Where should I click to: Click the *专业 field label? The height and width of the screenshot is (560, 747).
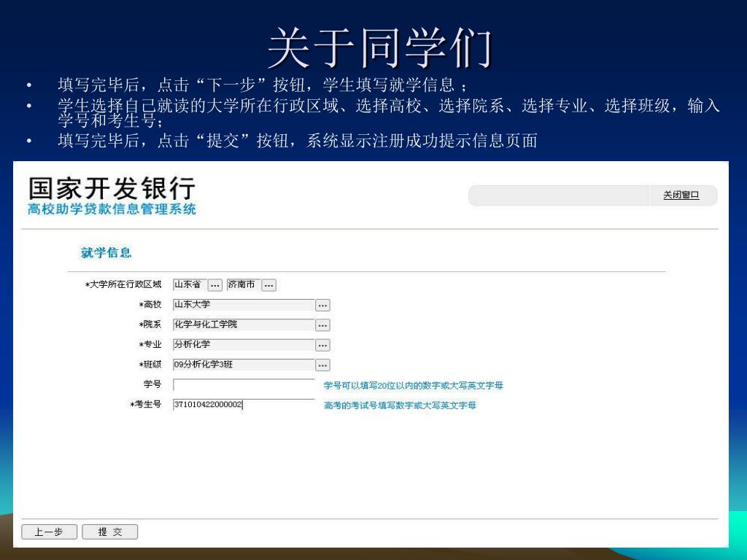click(x=150, y=345)
